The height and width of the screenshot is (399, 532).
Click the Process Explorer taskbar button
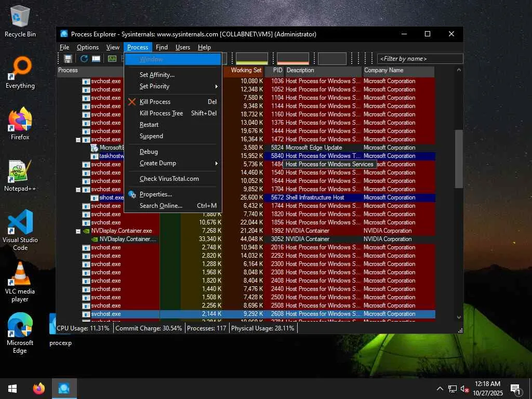(x=64, y=389)
